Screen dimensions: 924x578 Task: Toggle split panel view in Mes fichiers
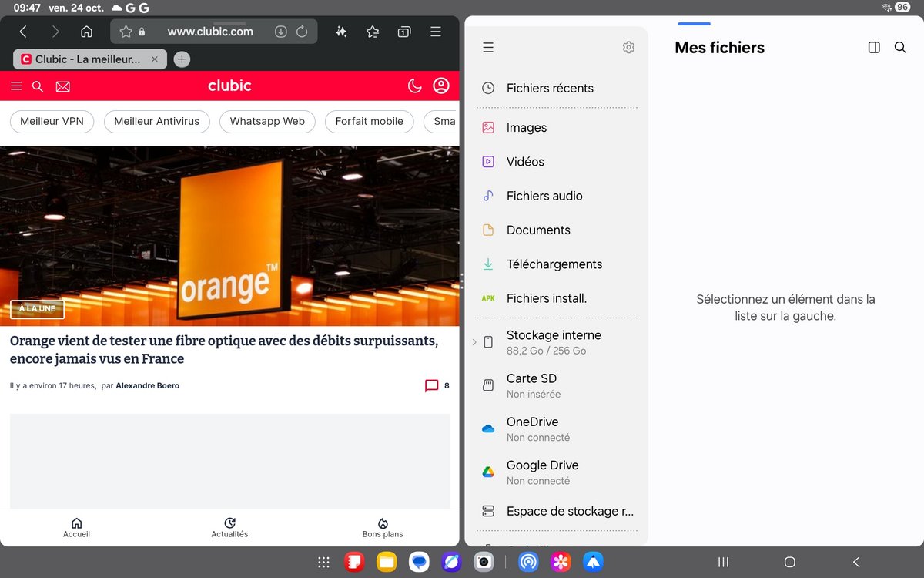874,48
